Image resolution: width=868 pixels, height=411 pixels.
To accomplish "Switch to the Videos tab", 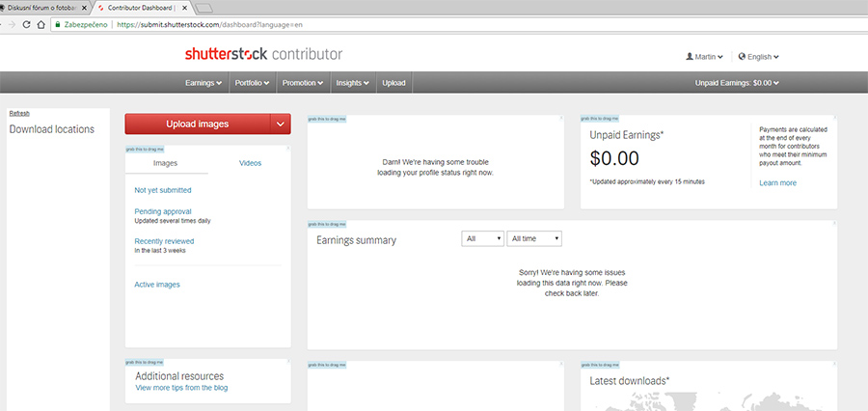I will click(x=250, y=163).
